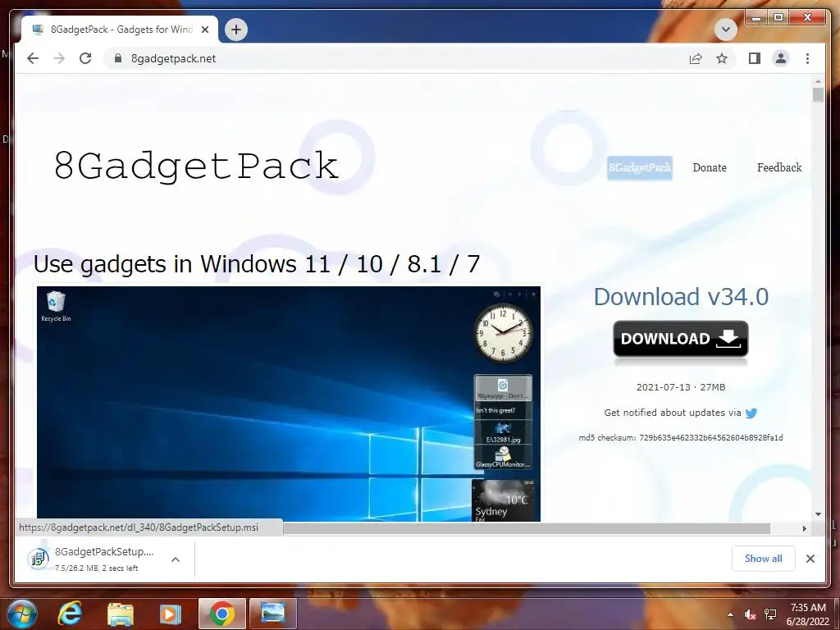
Task: Open Windows Media Player from the taskbar
Action: (x=171, y=614)
